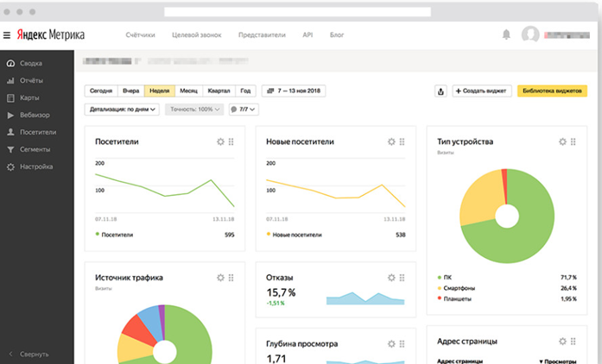Viewport: 602px width, 364px height.
Task: Click the Отчёты bar chart icon
Action: click(10, 80)
